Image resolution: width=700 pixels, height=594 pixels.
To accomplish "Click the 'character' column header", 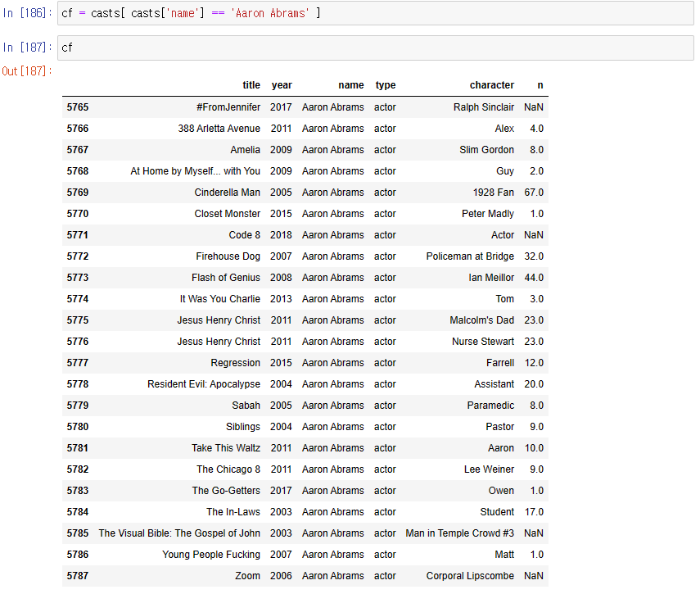I will click(491, 85).
